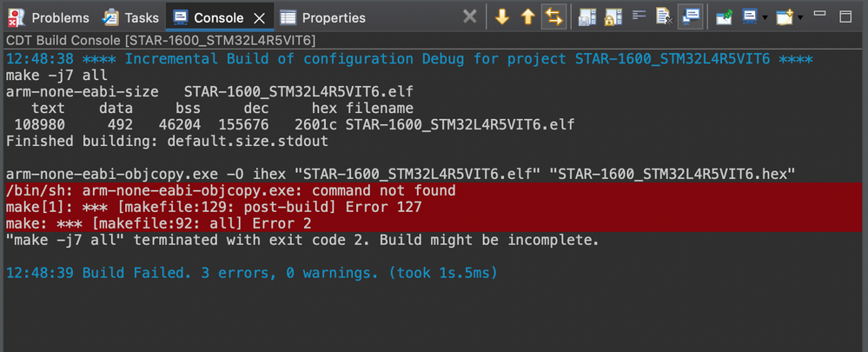Image resolution: width=868 pixels, height=352 pixels.
Task: Pin the console with pushpin icon
Action: (x=724, y=17)
